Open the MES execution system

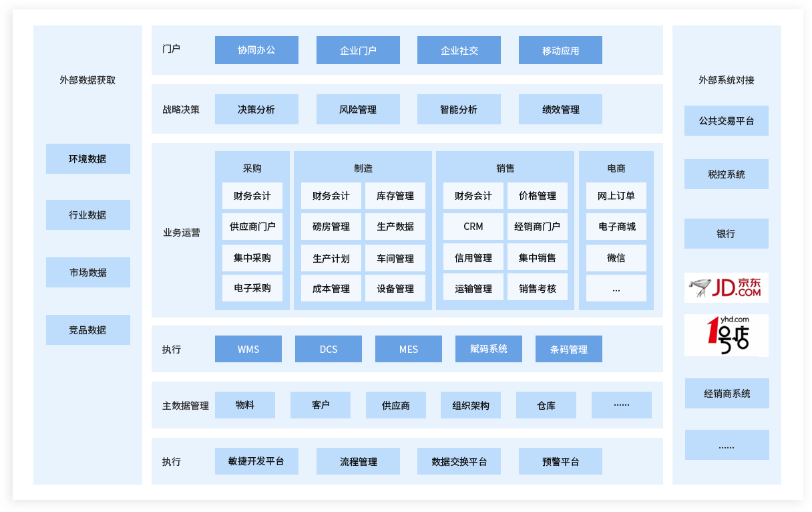tap(408, 348)
